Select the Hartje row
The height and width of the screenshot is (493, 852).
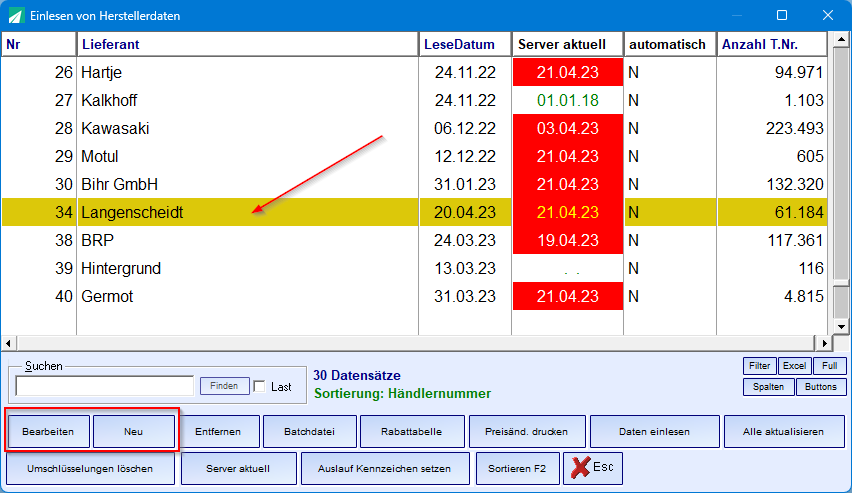click(x=415, y=72)
